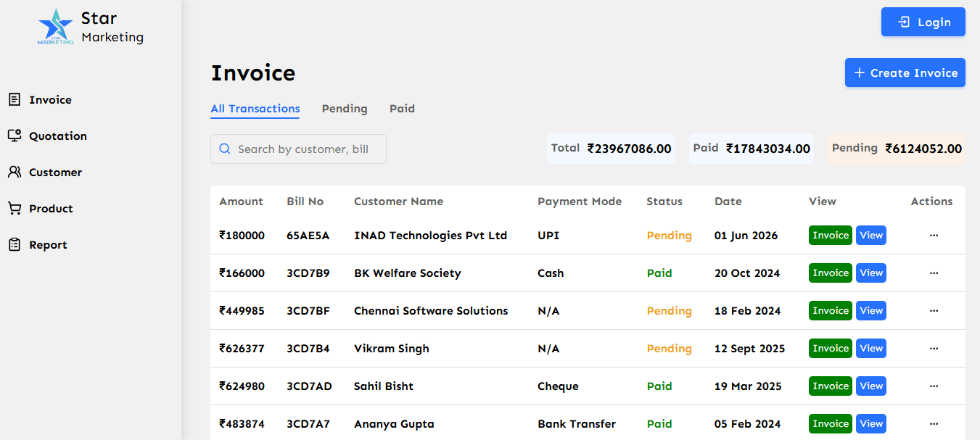
Task: Open Invoice for Sahil Bisht row
Action: [831, 386]
